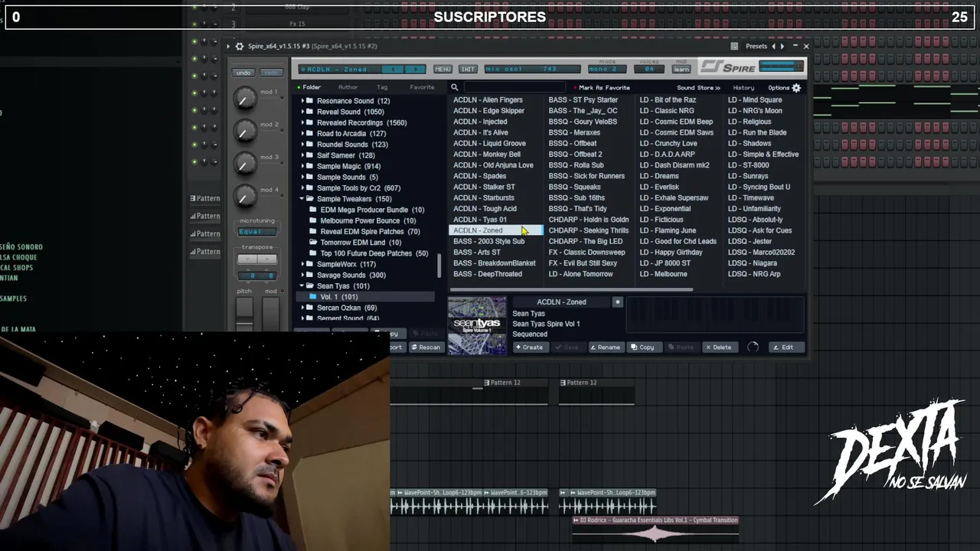Switch to the Favorite browse tab

pos(422,87)
